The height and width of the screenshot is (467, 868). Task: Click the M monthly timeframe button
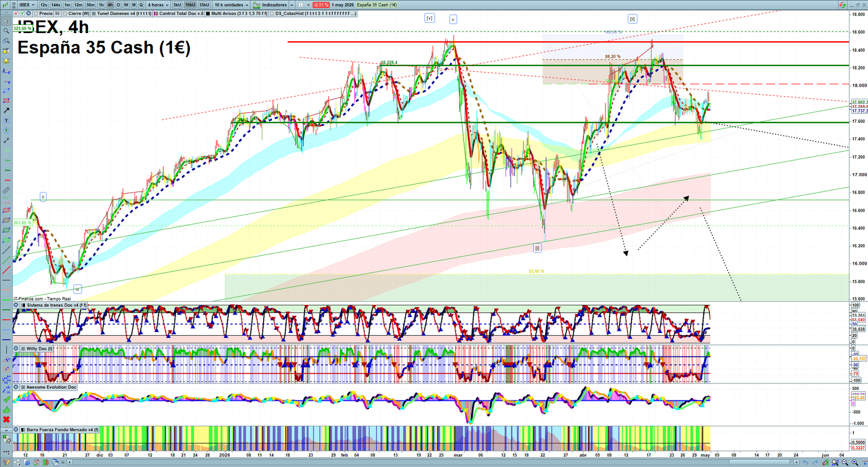(x=133, y=5)
